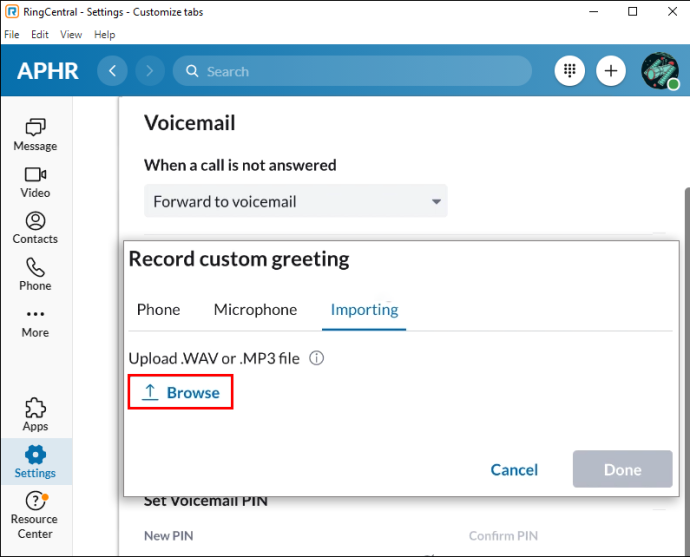Open the profile avatar menu

[660, 71]
